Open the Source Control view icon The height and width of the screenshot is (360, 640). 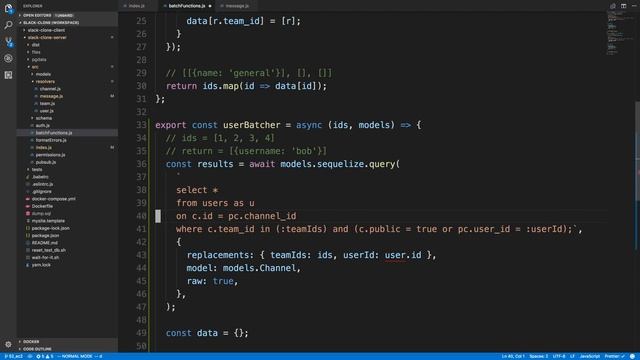pyautogui.click(x=8, y=42)
